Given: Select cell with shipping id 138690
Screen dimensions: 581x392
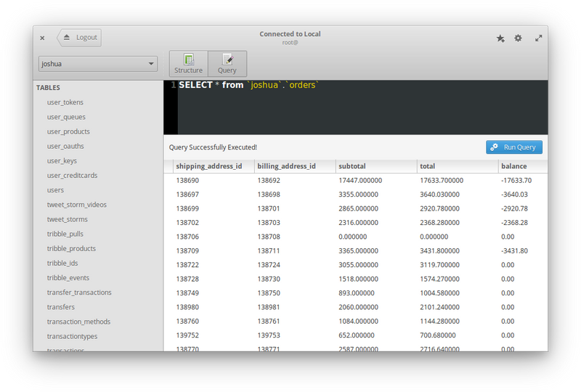Looking at the screenshot, I should click(187, 181).
